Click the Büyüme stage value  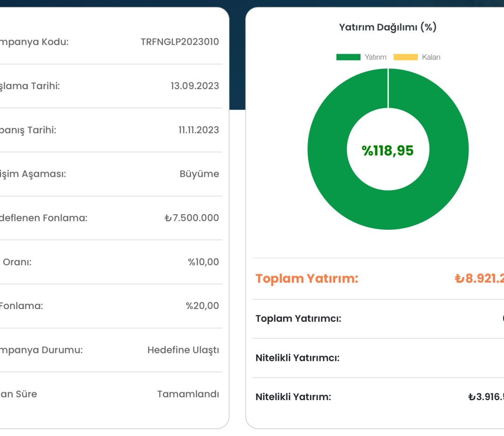tap(199, 174)
